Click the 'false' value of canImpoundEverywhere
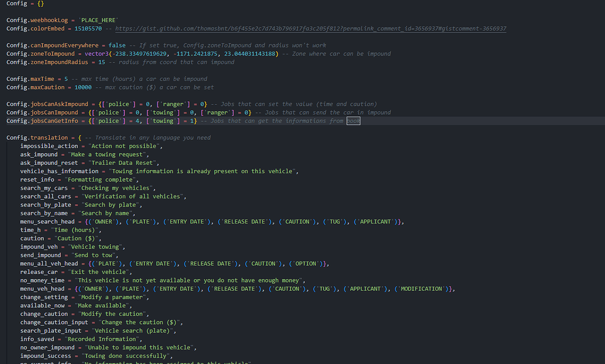Viewport: 605px width, 364px height. click(x=116, y=45)
